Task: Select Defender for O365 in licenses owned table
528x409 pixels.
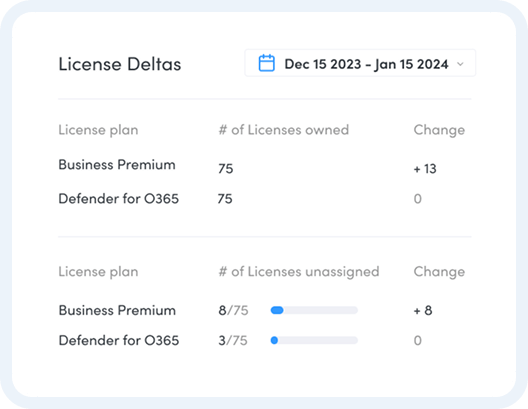Action: 119,199
